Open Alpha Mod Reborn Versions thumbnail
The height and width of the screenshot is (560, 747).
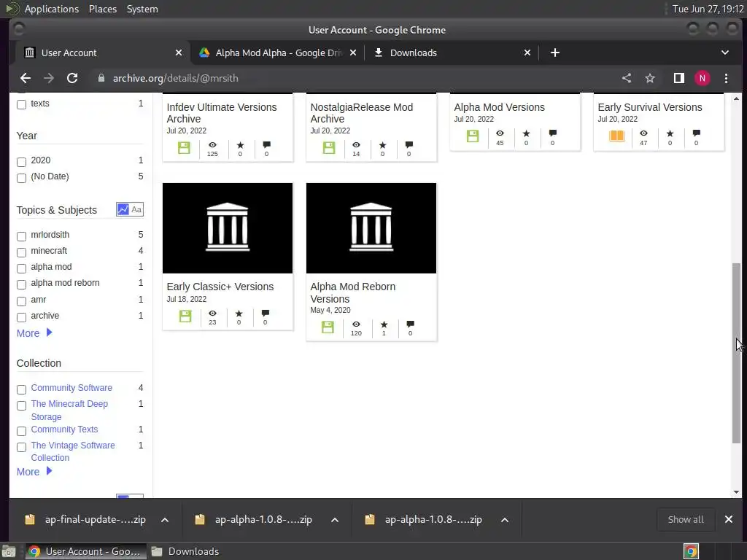(x=371, y=228)
